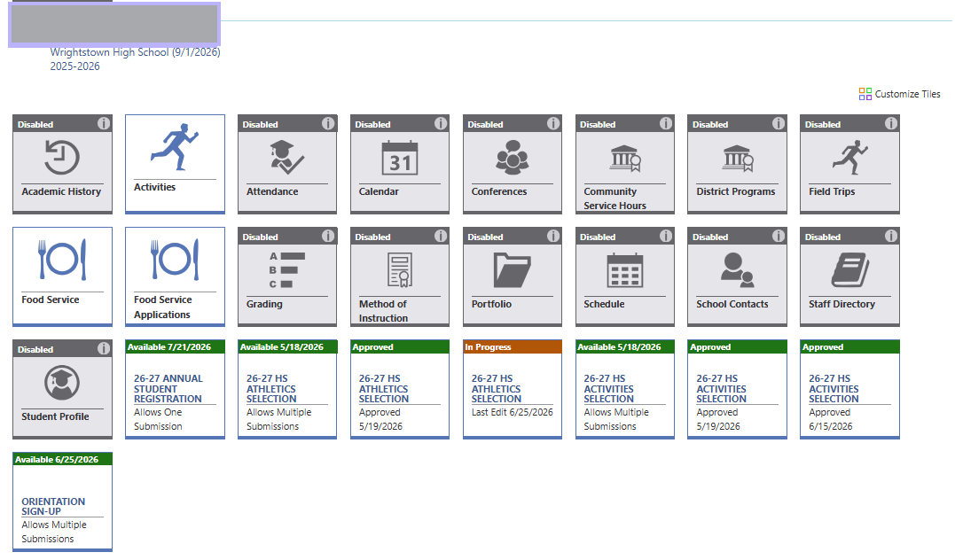The width and height of the screenshot is (955, 560).
Task: Show info for disabled Attendance tile
Action: [x=328, y=123]
